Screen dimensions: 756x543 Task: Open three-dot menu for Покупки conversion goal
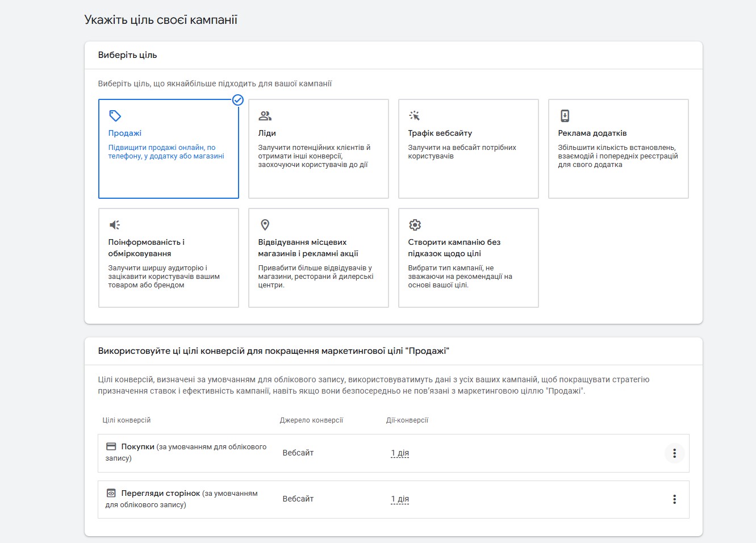click(x=674, y=453)
